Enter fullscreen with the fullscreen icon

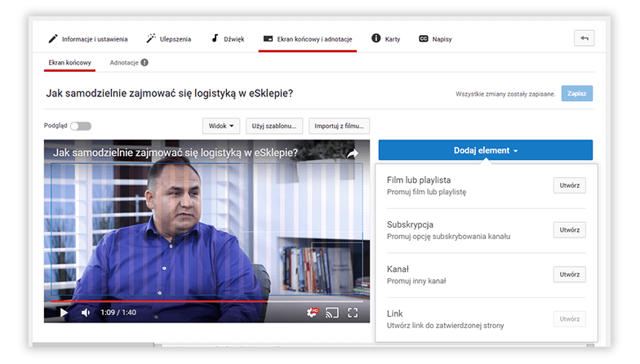point(353,313)
